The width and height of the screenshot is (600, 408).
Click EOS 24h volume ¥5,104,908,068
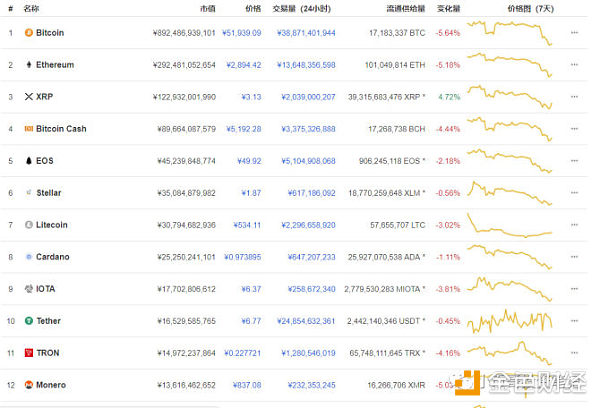click(308, 161)
